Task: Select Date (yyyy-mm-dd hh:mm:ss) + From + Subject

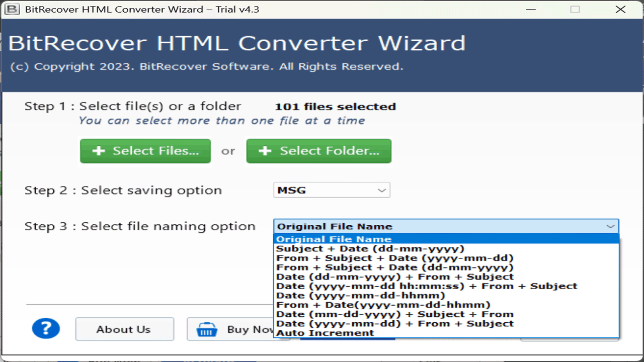Action: point(446,286)
